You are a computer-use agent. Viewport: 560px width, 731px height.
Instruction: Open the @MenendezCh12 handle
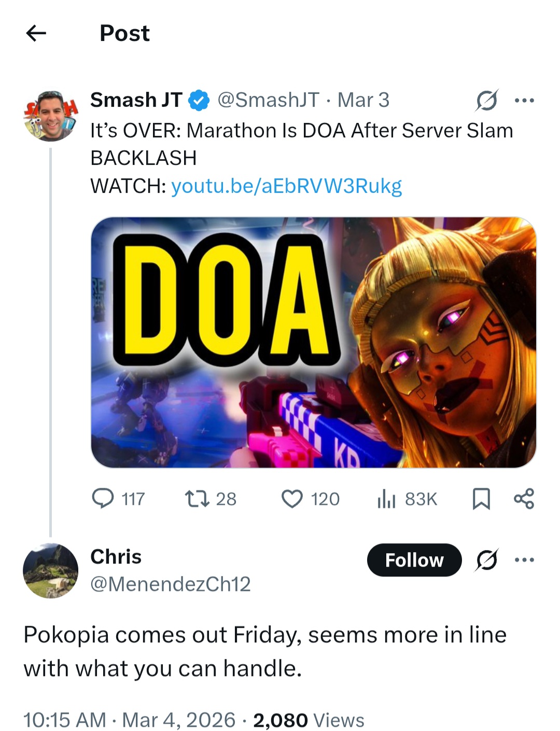(x=170, y=584)
